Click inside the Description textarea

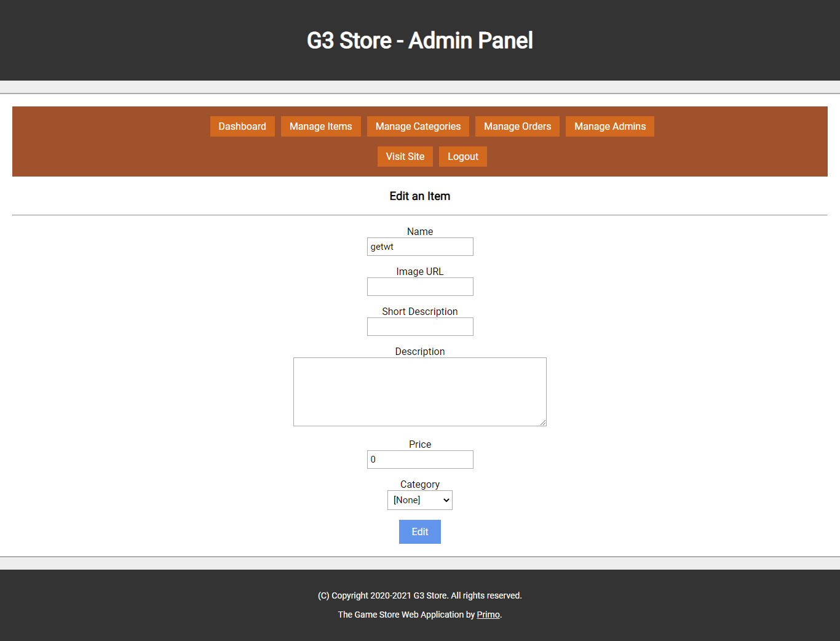pos(420,392)
